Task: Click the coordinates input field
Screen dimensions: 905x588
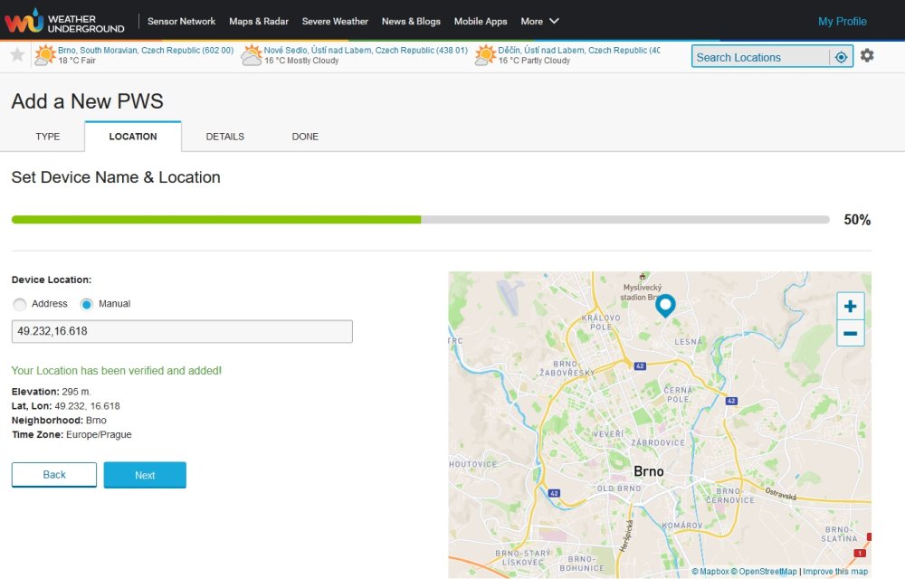Action: click(x=182, y=332)
